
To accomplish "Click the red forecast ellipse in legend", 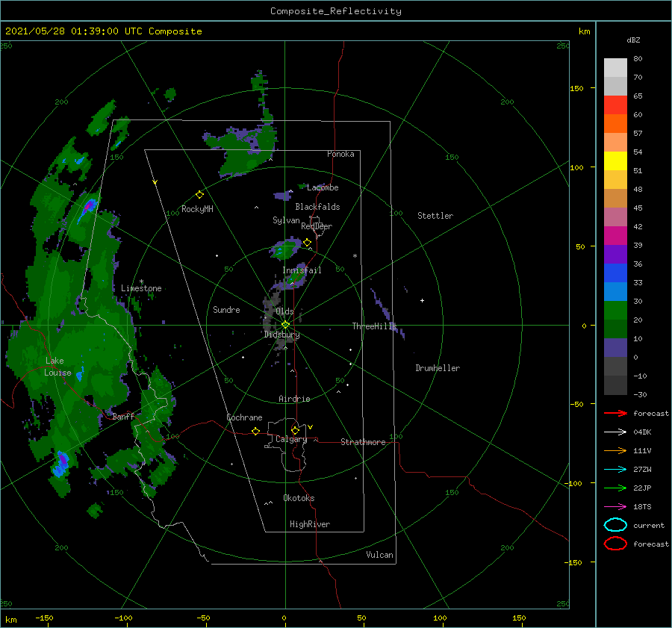I will click(615, 544).
